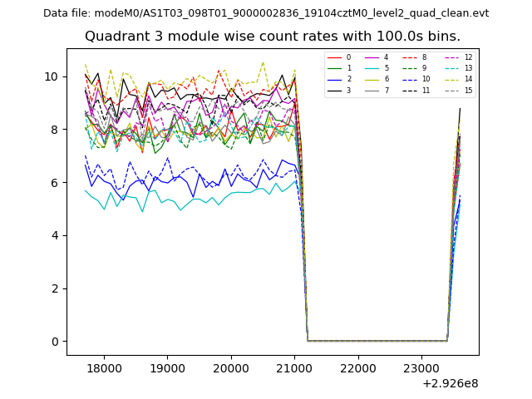Click the data file path text at top
The height and width of the screenshot is (399, 532).
(x=266, y=13)
